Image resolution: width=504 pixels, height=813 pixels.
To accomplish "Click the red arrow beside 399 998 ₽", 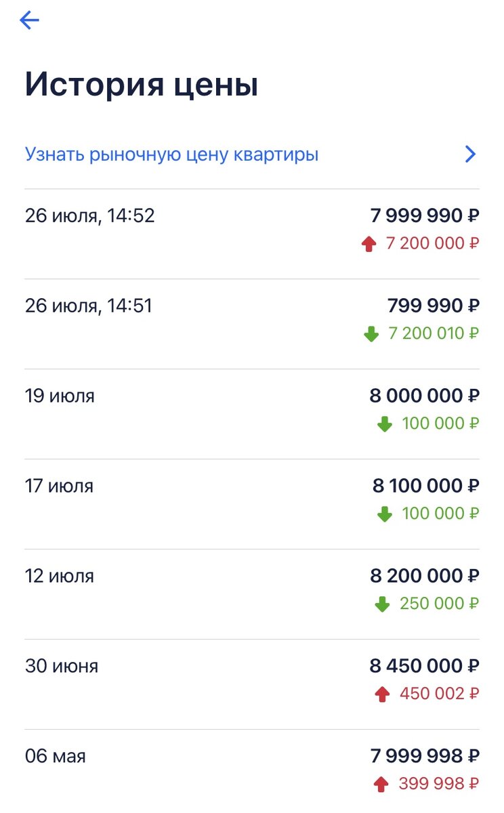I will 381,785.
